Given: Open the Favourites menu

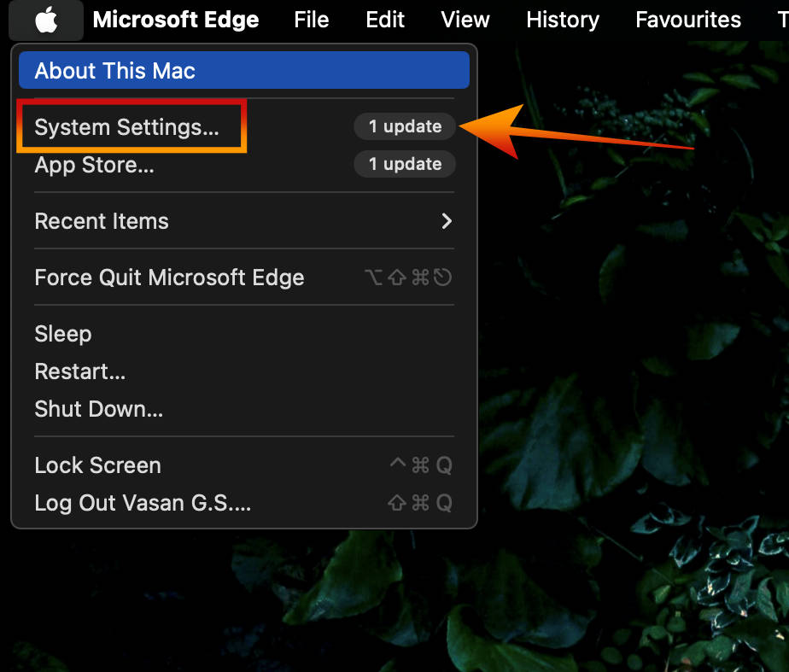Looking at the screenshot, I should click(x=688, y=20).
